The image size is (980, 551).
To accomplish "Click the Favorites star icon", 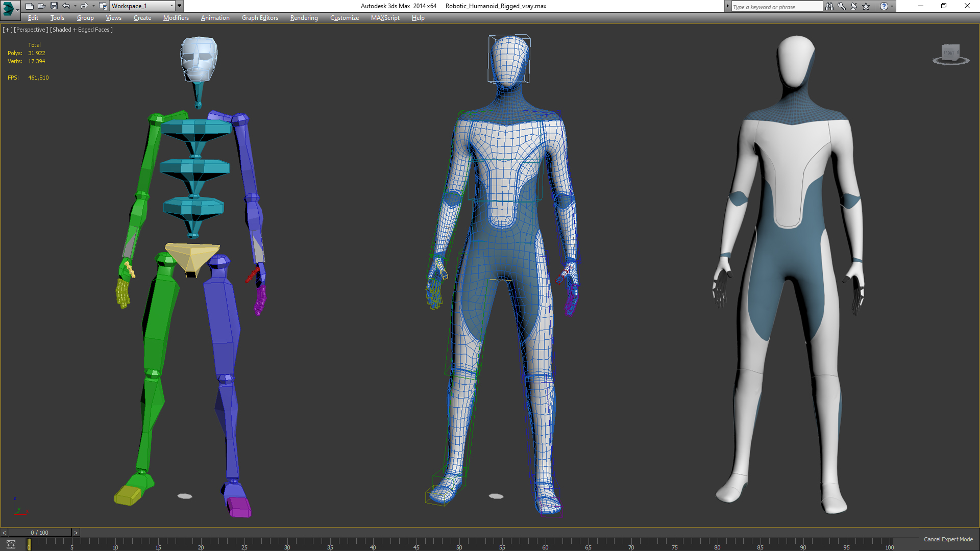I will [866, 6].
